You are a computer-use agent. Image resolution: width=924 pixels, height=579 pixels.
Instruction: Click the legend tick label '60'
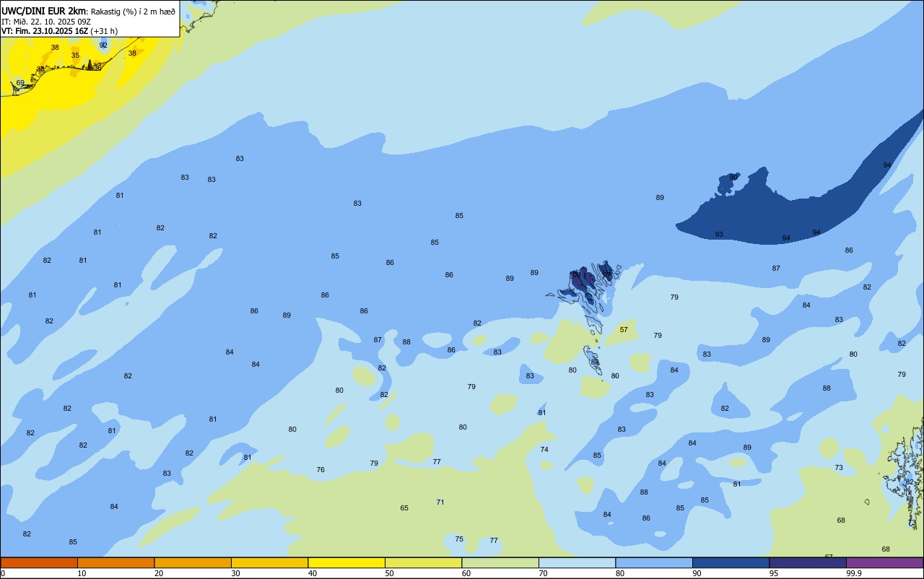point(466,573)
